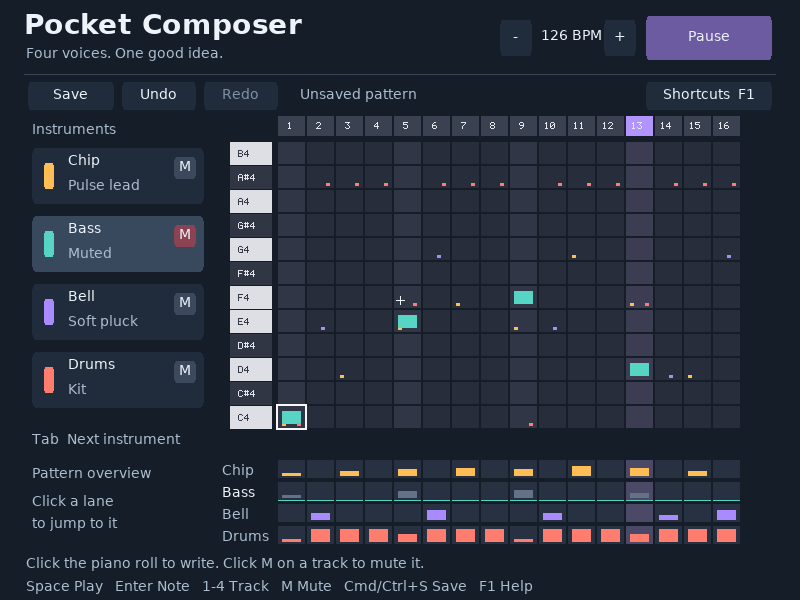Click the Instruments heading
The width and height of the screenshot is (800, 600).
[x=74, y=129]
